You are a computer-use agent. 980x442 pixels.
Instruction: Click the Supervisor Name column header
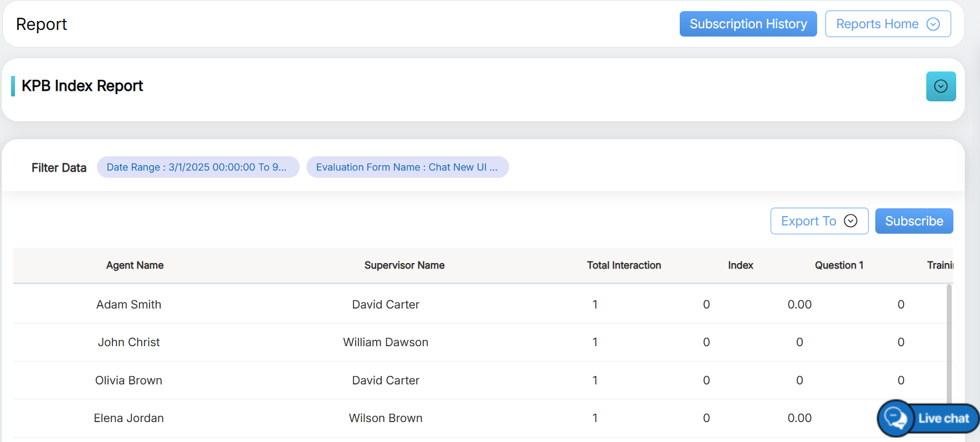click(x=404, y=265)
